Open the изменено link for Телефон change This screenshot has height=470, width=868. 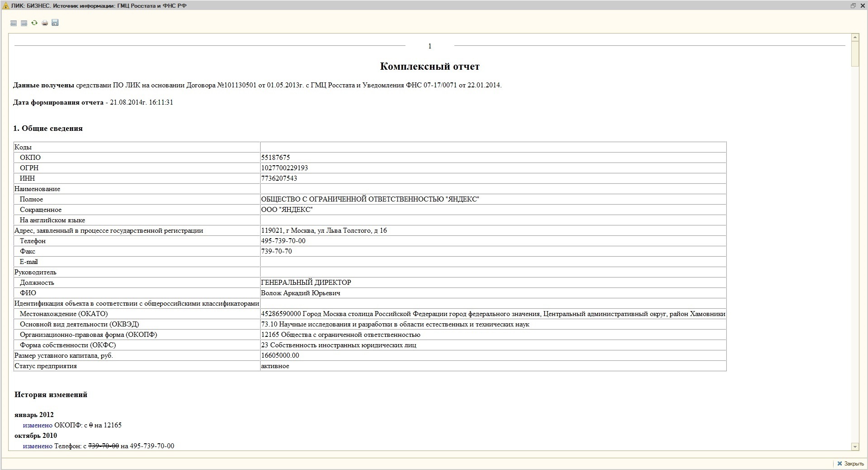click(x=38, y=446)
